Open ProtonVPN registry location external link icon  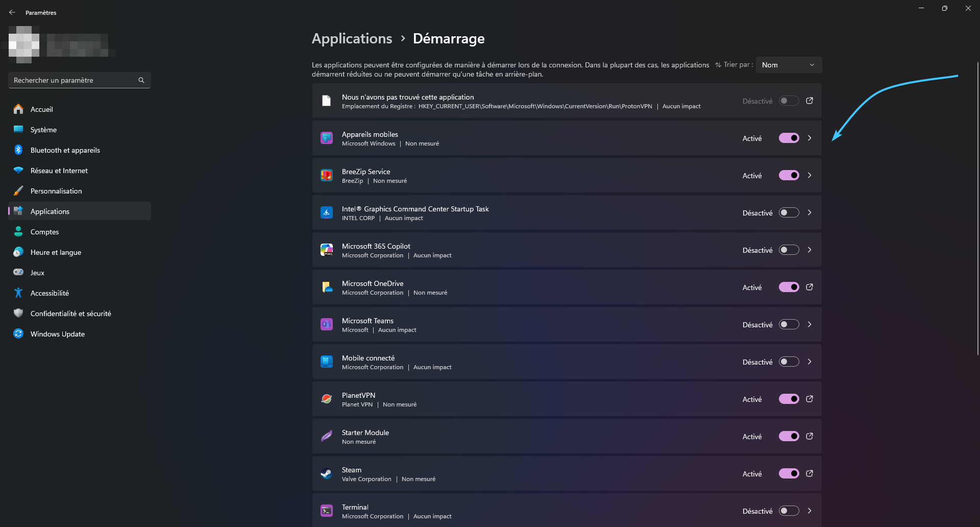click(x=810, y=101)
